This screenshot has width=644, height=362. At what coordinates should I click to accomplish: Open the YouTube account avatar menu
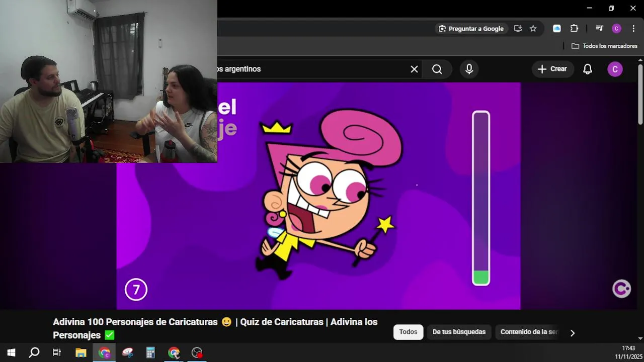[615, 69]
